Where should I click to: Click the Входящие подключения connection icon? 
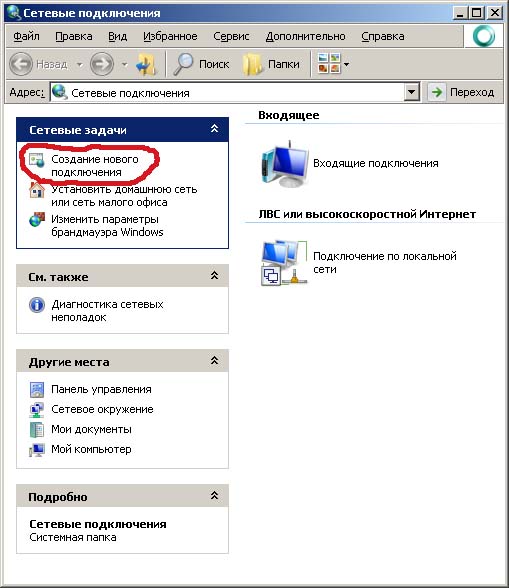[284, 164]
